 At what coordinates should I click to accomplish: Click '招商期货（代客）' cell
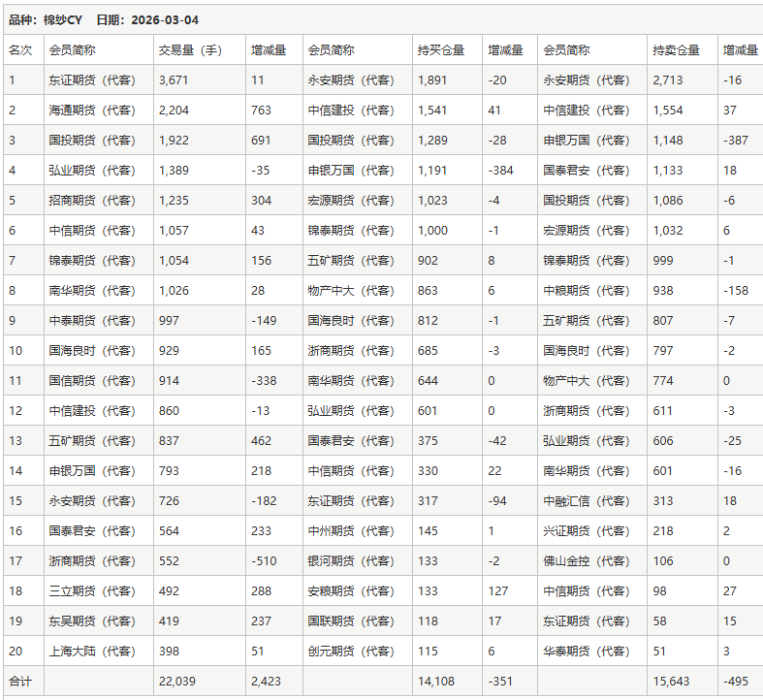point(92,201)
